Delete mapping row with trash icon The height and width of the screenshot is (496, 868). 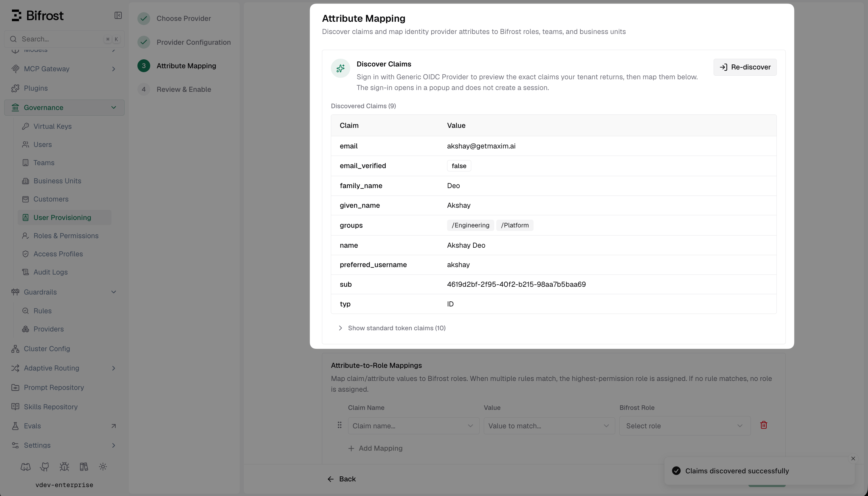click(x=764, y=425)
